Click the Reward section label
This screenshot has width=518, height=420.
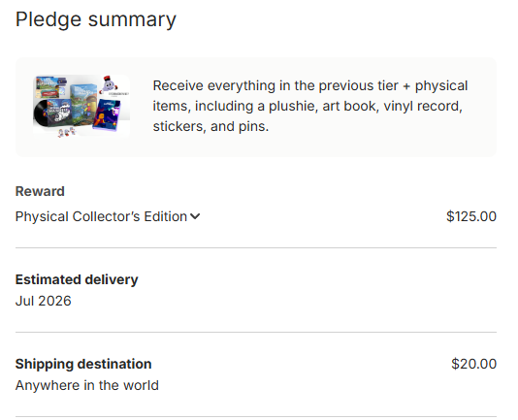(40, 191)
